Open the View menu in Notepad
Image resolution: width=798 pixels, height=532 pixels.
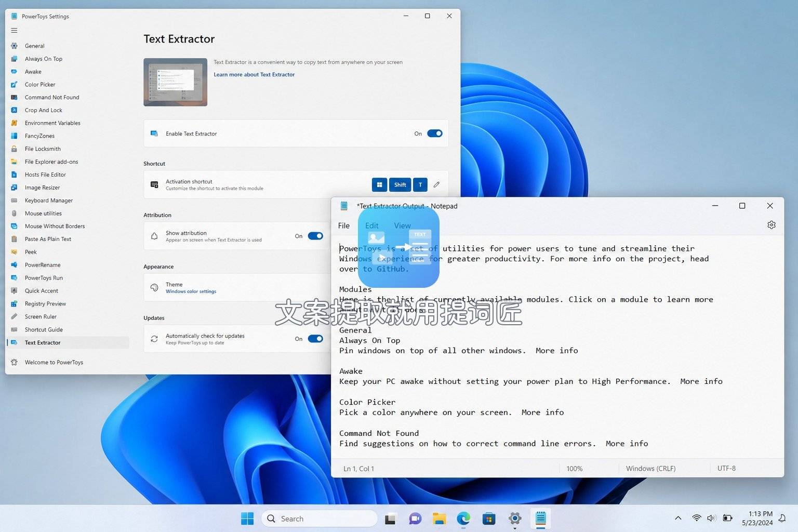coord(402,225)
